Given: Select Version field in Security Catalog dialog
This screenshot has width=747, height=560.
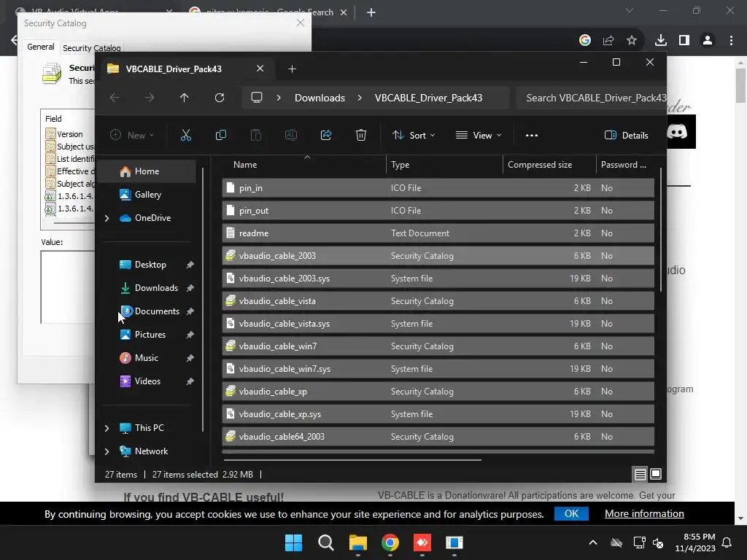Looking at the screenshot, I should [x=69, y=134].
